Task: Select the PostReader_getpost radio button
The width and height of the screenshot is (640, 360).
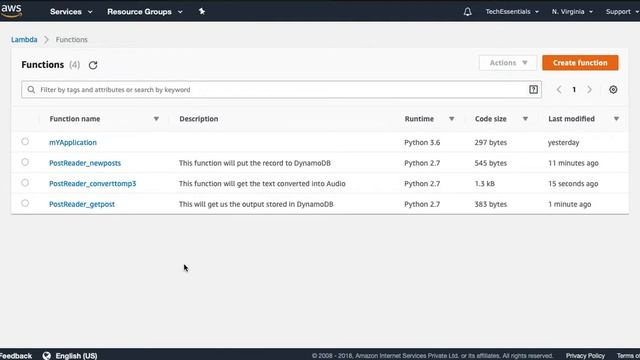Action: tap(25, 203)
